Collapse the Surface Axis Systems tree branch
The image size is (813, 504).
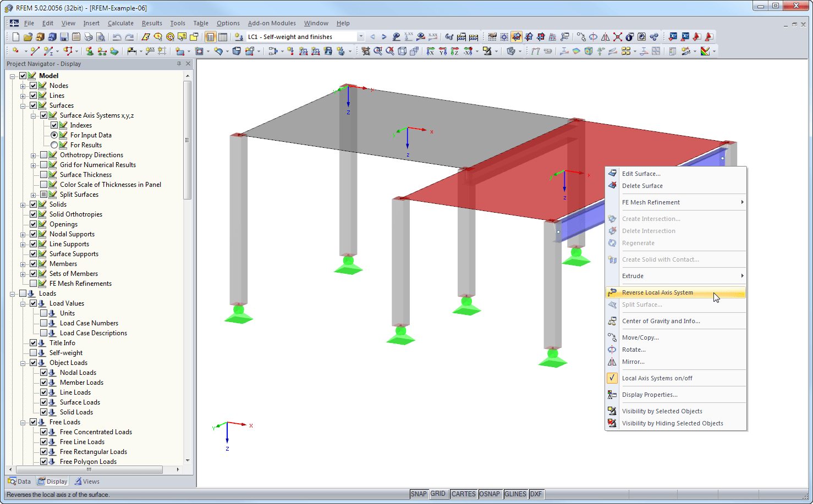click(34, 115)
